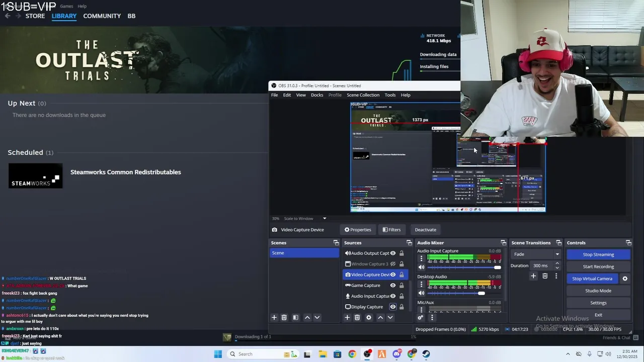Open advanced audio properties gear in Audio Mixer
Screen dimensions: 644x362
(x=421, y=317)
